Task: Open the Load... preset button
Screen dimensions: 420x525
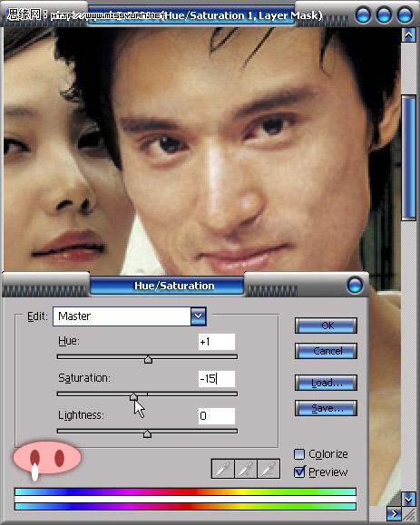Action: click(x=326, y=383)
